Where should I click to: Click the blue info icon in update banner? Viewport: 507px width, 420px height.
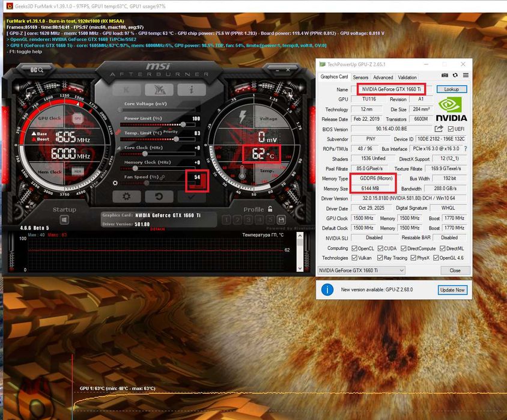(x=327, y=290)
